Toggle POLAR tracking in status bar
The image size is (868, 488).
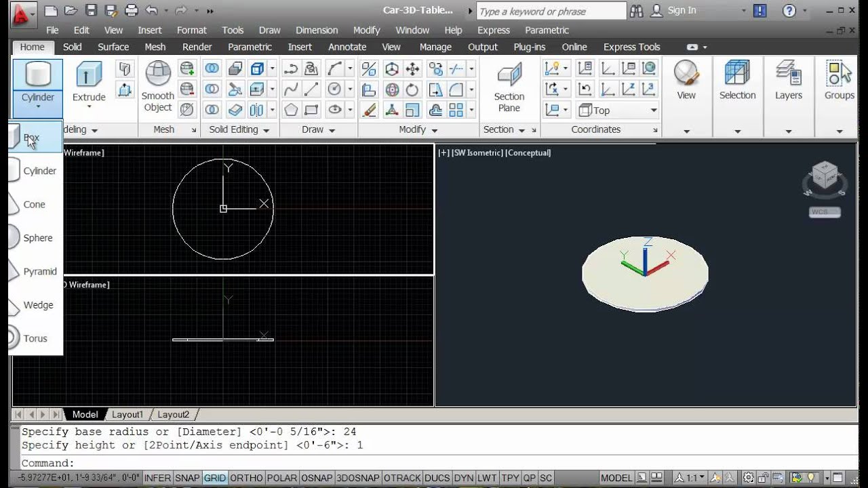281,478
